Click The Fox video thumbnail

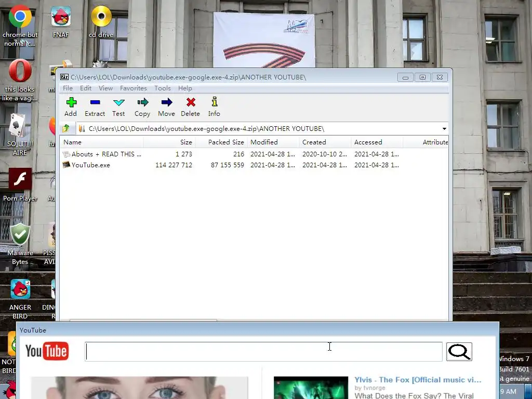[311, 388]
